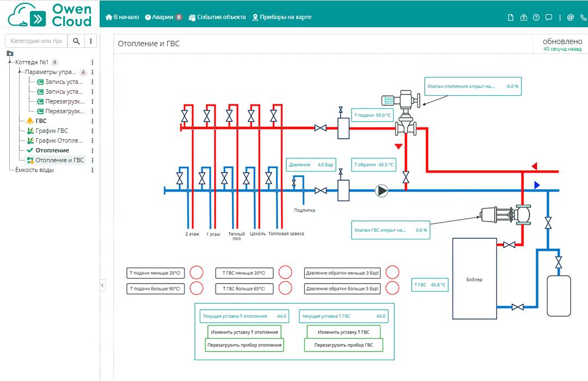Click the search magnifier icon in sidebar
The image size is (588, 381).
coord(76,41)
